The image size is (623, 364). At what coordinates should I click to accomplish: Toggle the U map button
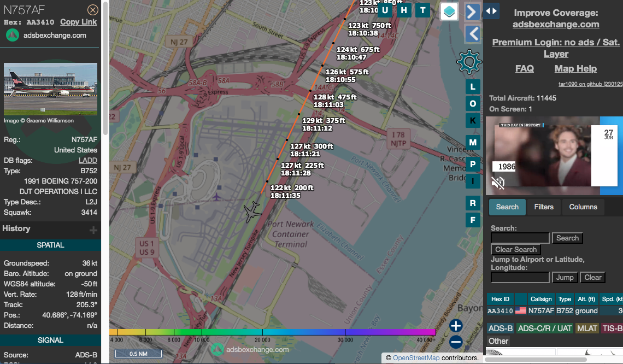(x=385, y=10)
